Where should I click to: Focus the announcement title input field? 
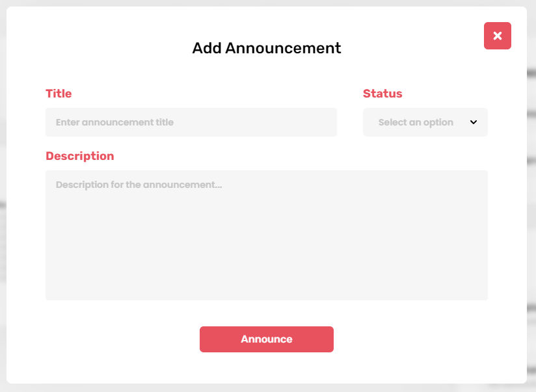pyautogui.click(x=191, y=122)
